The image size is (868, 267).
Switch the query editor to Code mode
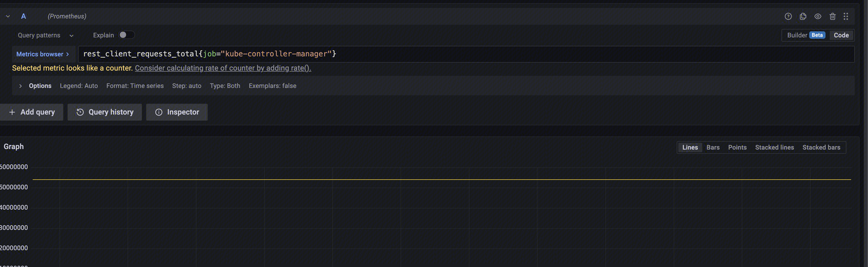(x=841, y=35)
